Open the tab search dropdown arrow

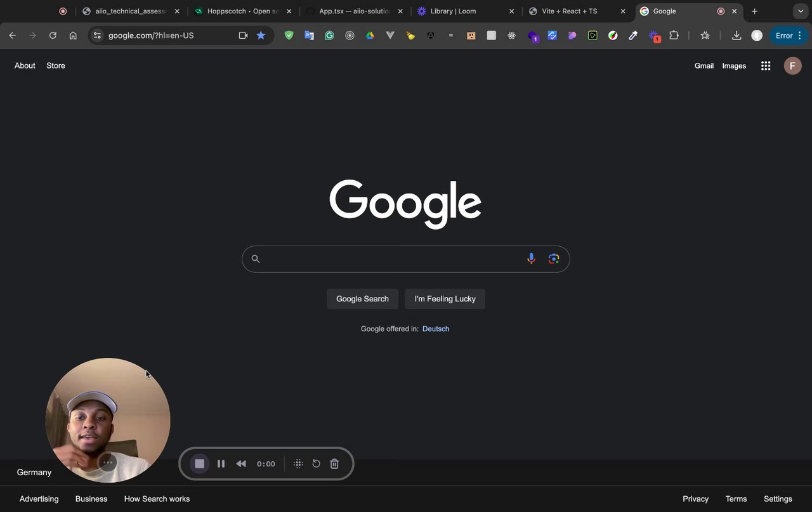pyautogui.click(x=800, y=11)
